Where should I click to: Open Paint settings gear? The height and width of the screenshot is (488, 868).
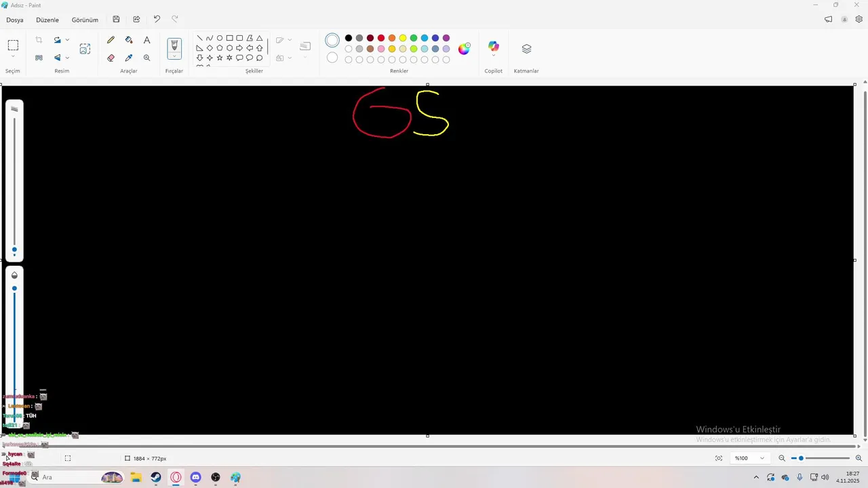859,20
